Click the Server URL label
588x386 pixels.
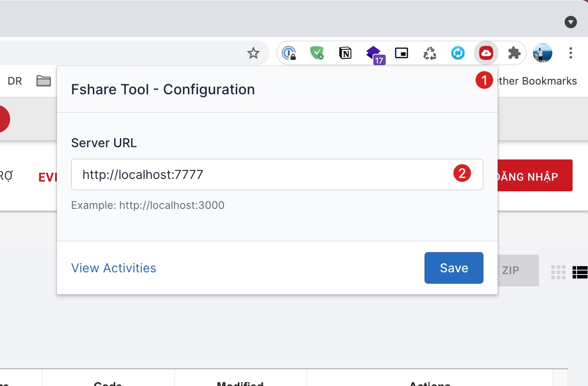pyautogui.click(x=104, y=143)
